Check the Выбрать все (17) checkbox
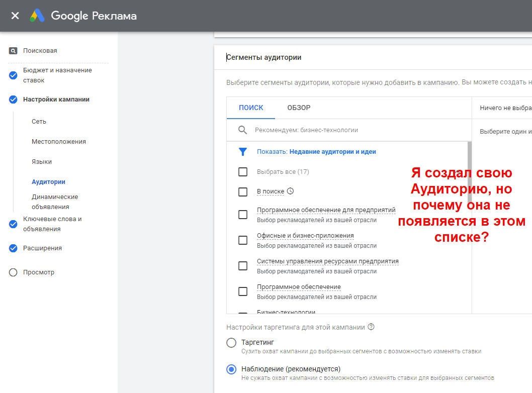The image size is (532, 393). [x=243, y=172]
